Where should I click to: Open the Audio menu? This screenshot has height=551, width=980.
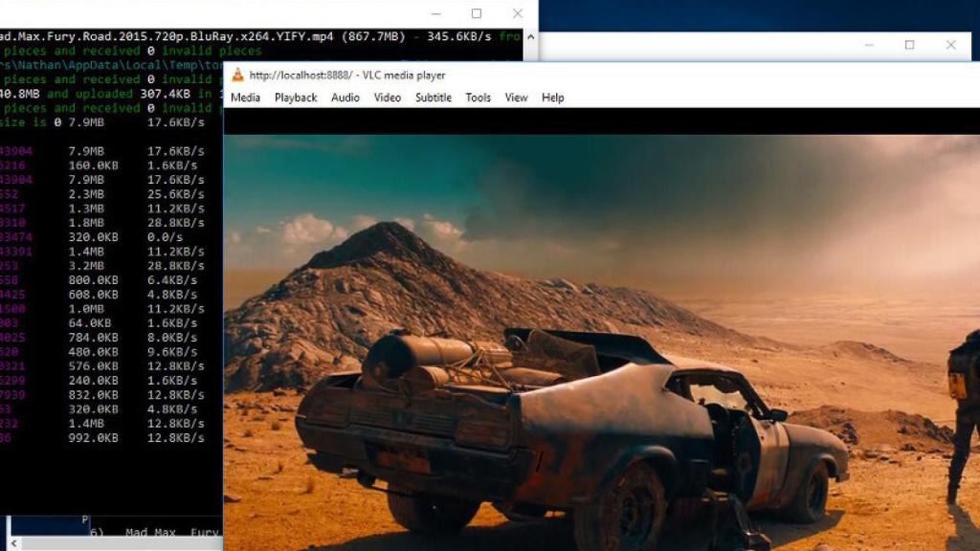click(x=345, y=98)
